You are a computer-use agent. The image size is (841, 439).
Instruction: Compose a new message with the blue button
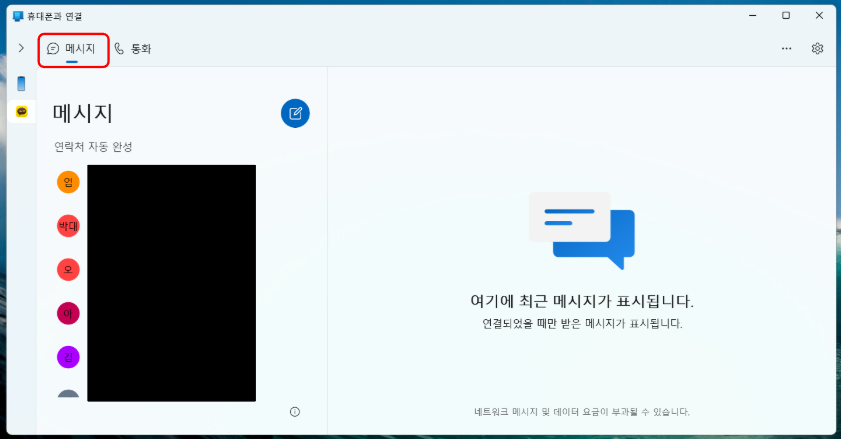pos(295,113)
